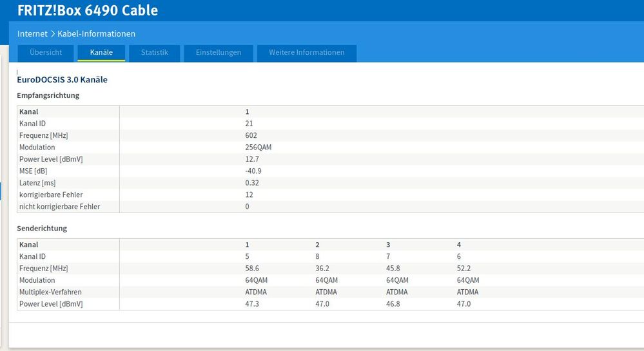Click the FRITZ!Box 6490 Cable title
The height and width of the screenshot is (351, 644).
pyautogui.click(x=88, y=10)
